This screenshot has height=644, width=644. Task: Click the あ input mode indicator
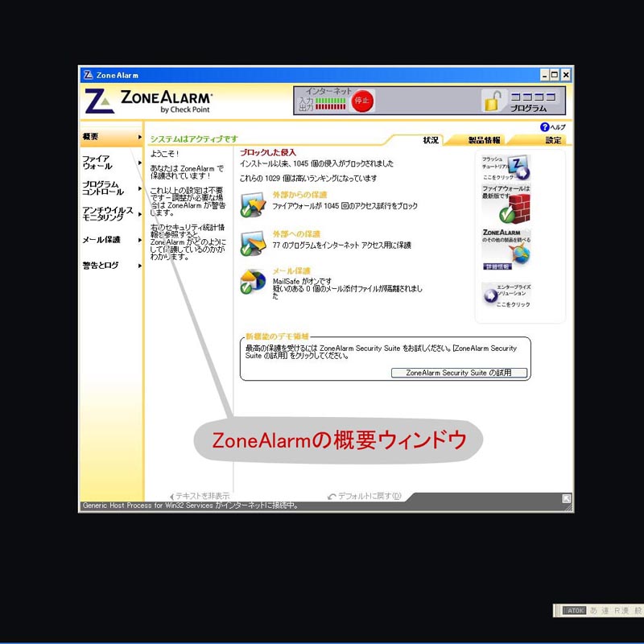[593, 611]
